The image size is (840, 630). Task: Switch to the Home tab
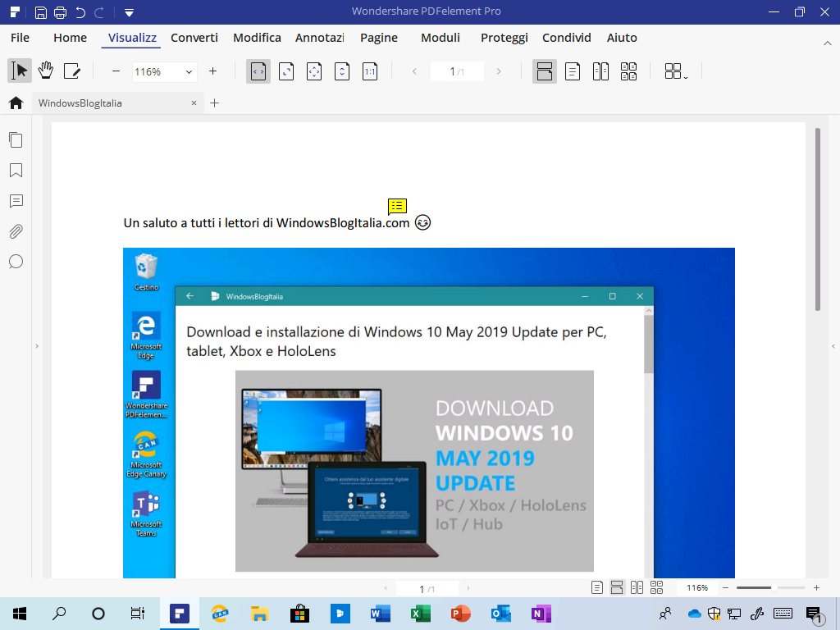pyautogui.click(x=71, y=38)
